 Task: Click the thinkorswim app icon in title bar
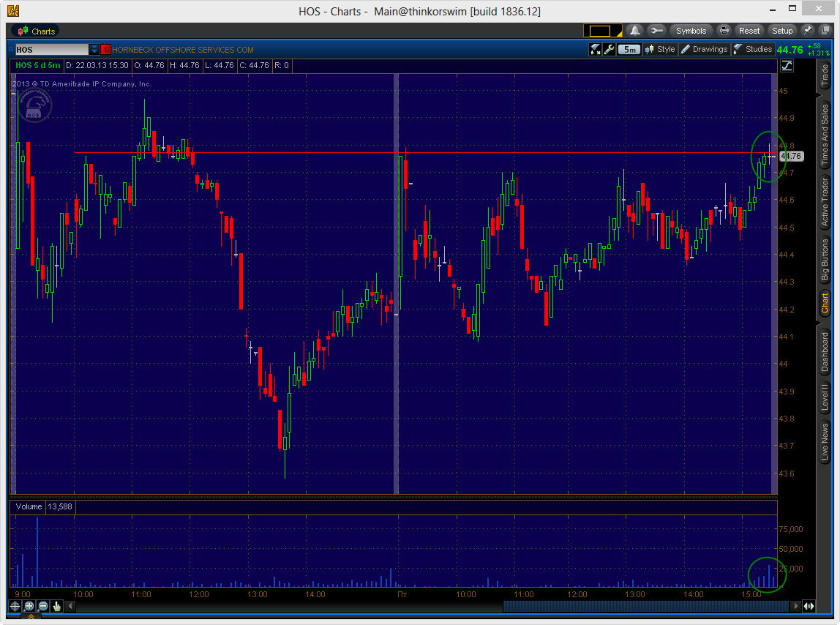coord(13,11)
